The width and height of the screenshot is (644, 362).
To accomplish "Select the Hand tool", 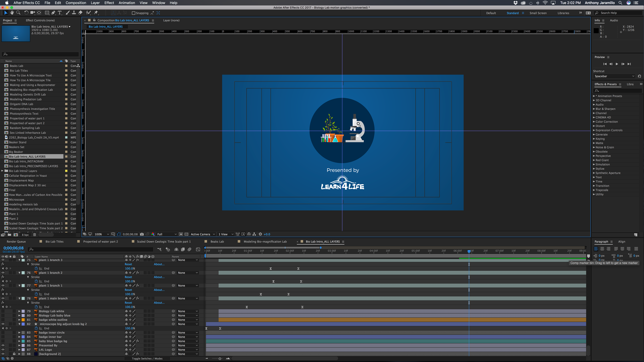I will (12, 13).
